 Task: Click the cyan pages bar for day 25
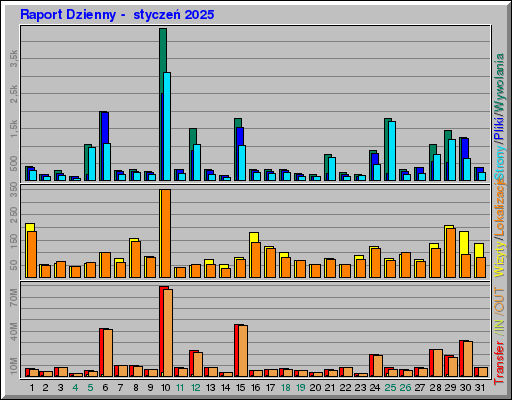click(392, 151)
